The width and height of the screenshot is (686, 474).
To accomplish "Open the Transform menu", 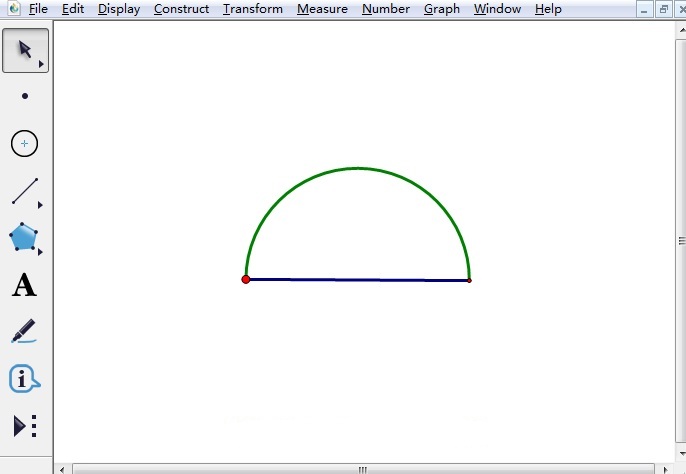I will (x=253, y=9).
